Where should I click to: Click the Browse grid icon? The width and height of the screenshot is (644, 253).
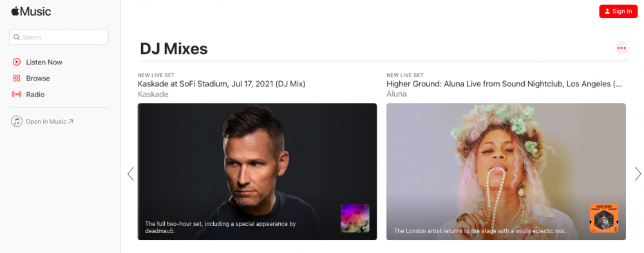point(17,78)
